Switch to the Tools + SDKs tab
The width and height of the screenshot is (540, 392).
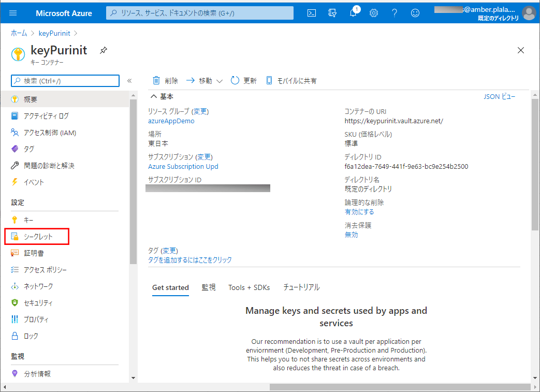pyautogui.click(x=249, y=287)
